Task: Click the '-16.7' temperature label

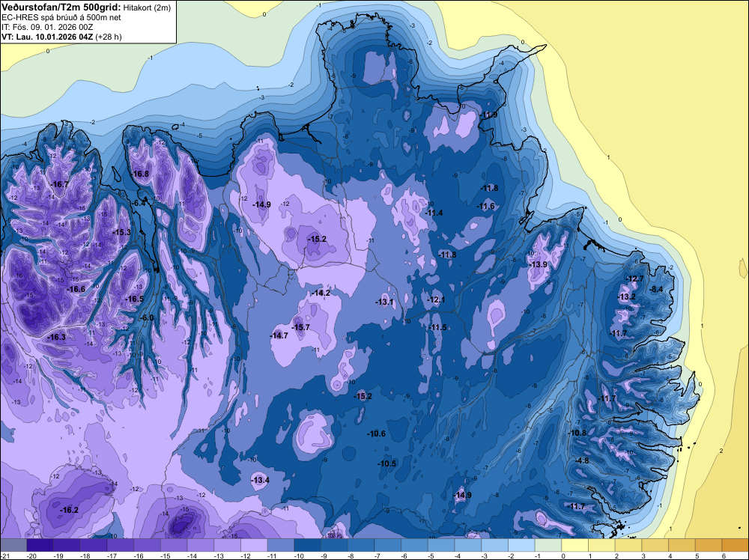Action: coord(60,184)
